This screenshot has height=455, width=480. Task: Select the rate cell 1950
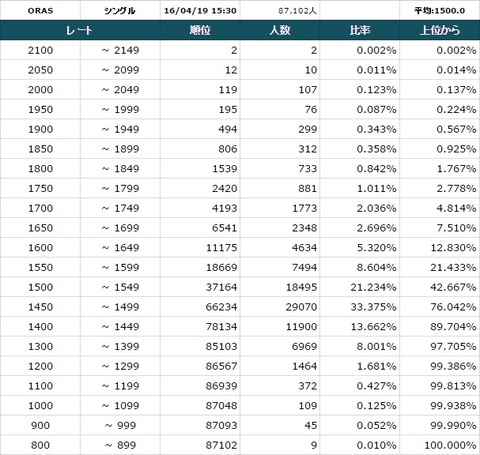pos(40,109)
